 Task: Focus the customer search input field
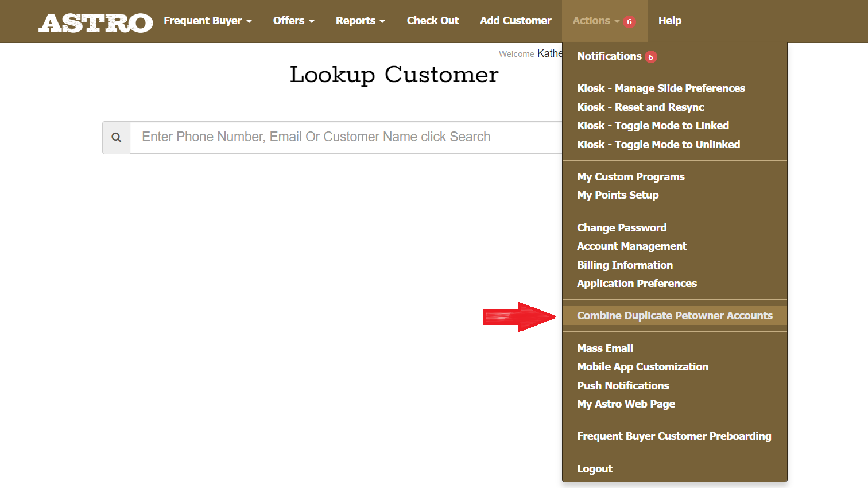point(346,137)
